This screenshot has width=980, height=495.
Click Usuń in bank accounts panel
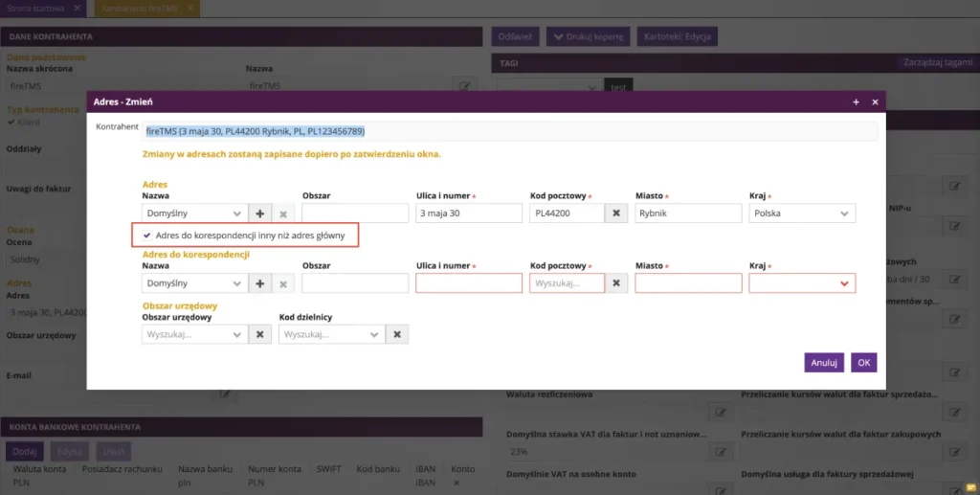point(113,451)
